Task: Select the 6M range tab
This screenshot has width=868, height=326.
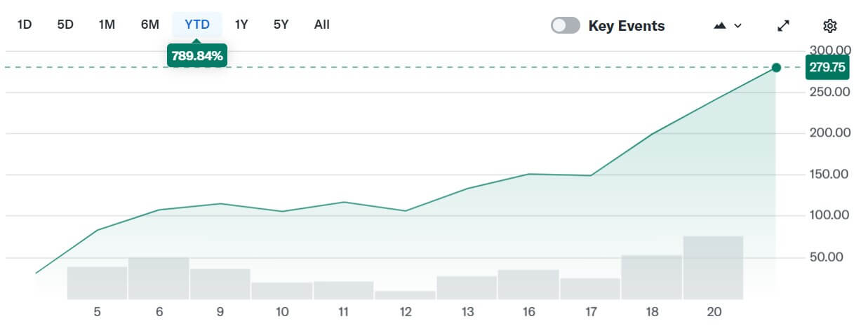Action: [149, 25]
